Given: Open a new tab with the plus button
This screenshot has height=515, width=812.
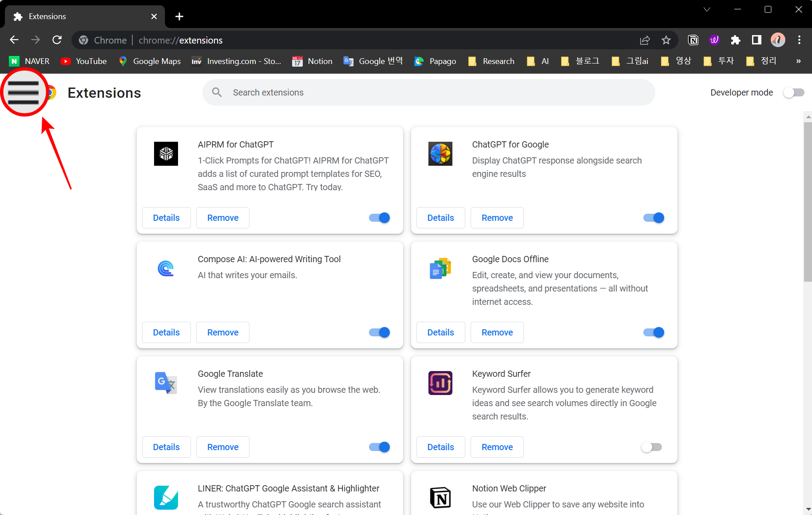Looking at the screenshot, I should tap(179, 16).
